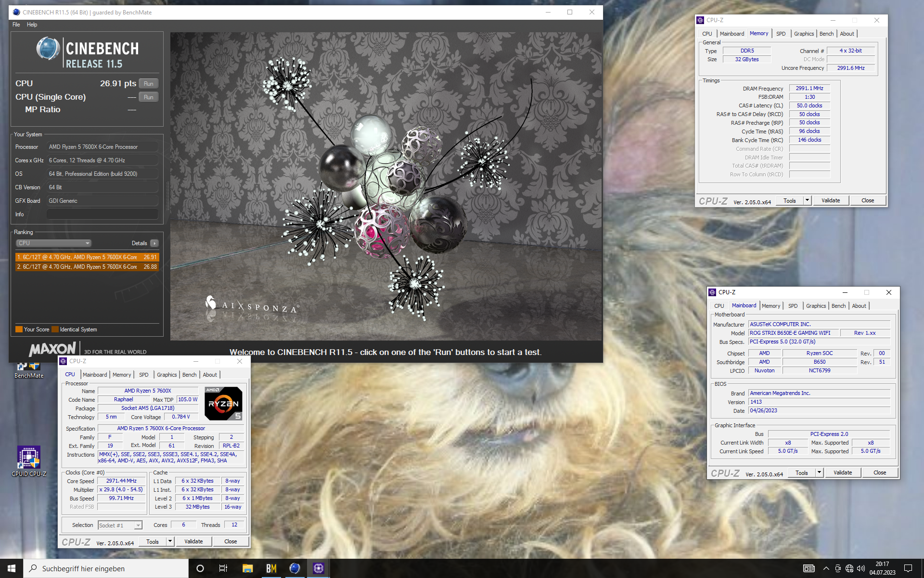The height and width of the screenshot is (578, 924).
Task: Click the AMD Ryzen 5 7600X name field
Action: click(x=148, y=391)
